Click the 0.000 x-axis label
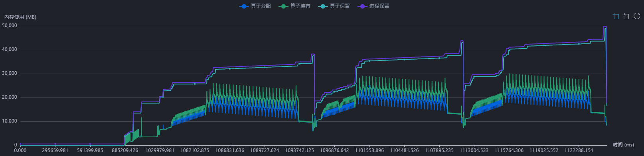 [20, 150]
